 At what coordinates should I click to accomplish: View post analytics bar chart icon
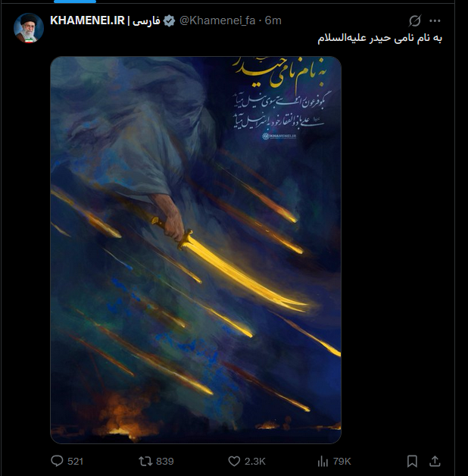coord(323,462)
